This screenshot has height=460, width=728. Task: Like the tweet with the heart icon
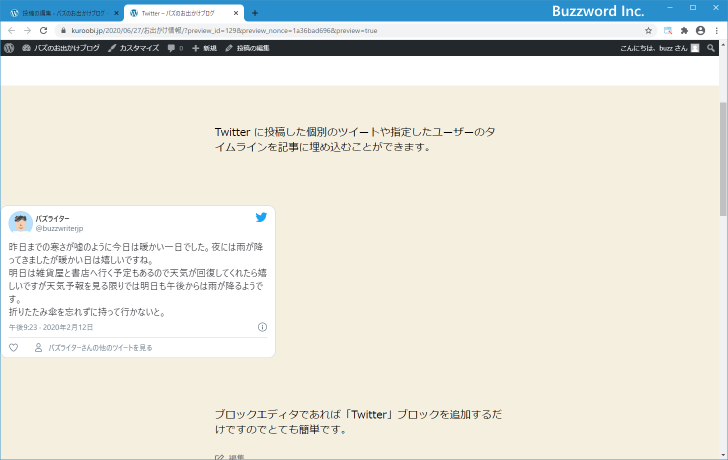coord(13,348)
